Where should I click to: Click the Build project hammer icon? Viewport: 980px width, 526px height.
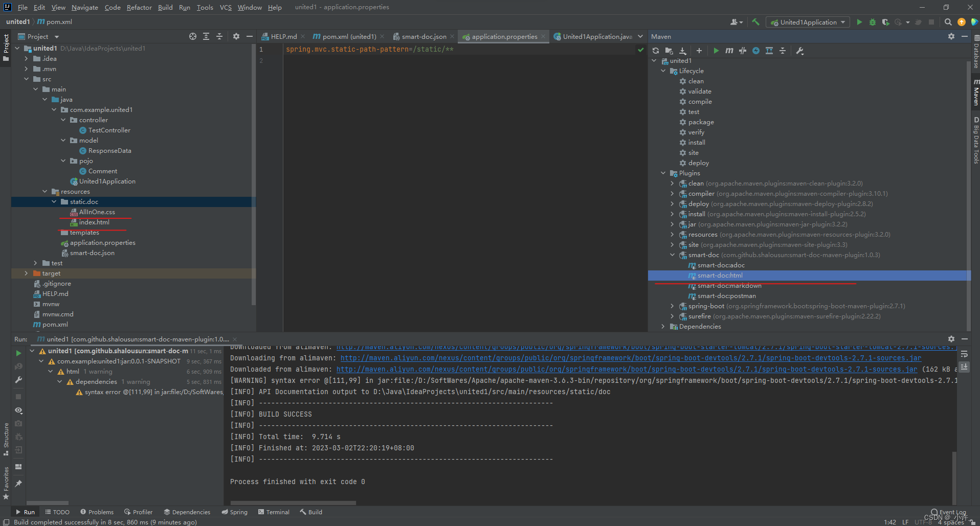(x=755, y=22)
